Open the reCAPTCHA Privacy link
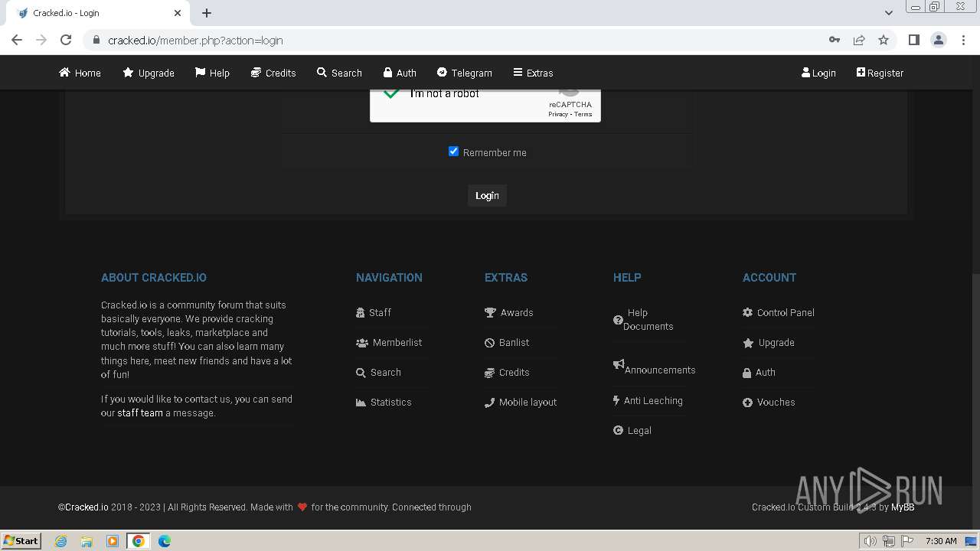Screen dimensions: 980x551 pos(557,114)
